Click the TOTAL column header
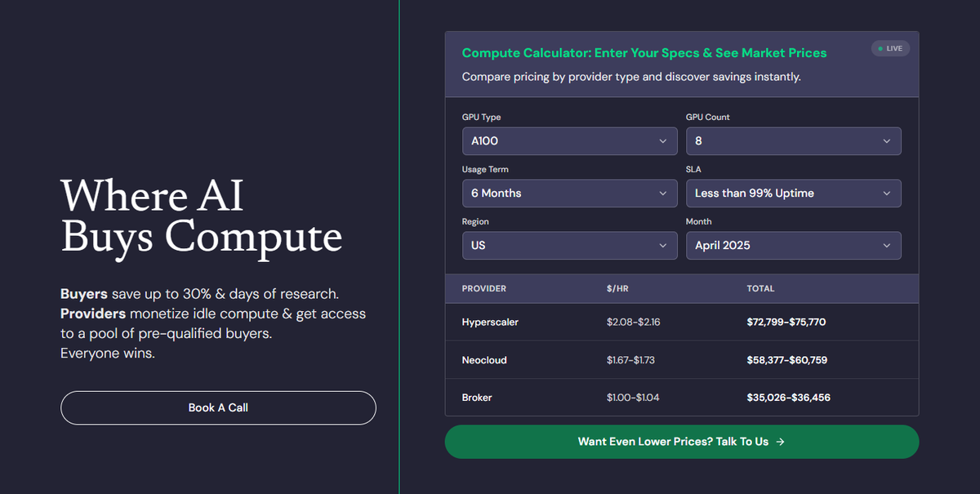This screenshot has height=494, width=980. click(x=760, y=288)
